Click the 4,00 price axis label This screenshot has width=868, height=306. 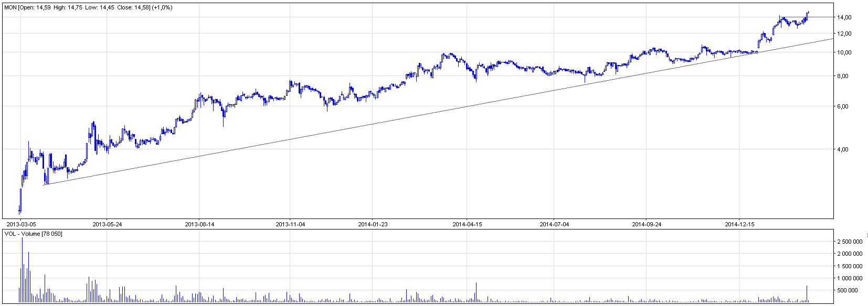click(843, 149)
